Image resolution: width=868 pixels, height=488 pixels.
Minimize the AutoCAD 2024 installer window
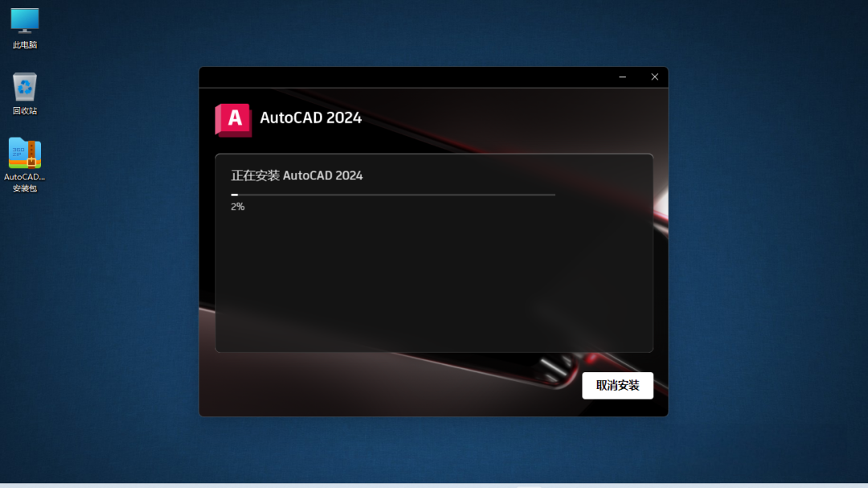(x=622, y=77)
